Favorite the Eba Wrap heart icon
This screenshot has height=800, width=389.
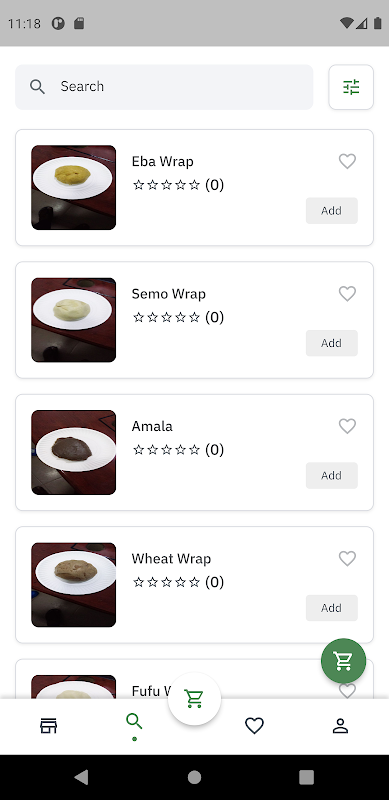click(x=347, y=161)
